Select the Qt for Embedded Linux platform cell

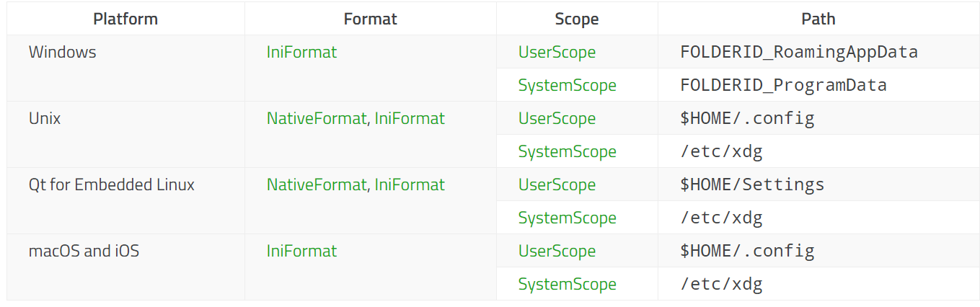pos(112,184)
